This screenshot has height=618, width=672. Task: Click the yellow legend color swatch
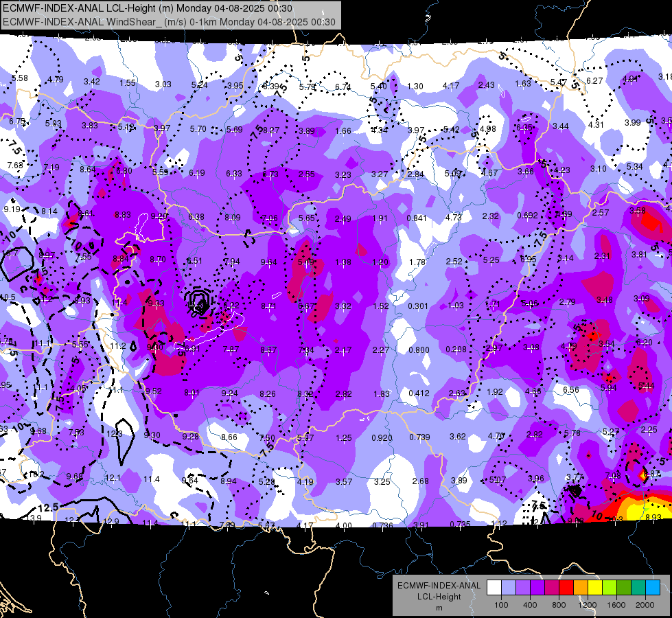tap(595, 588)
